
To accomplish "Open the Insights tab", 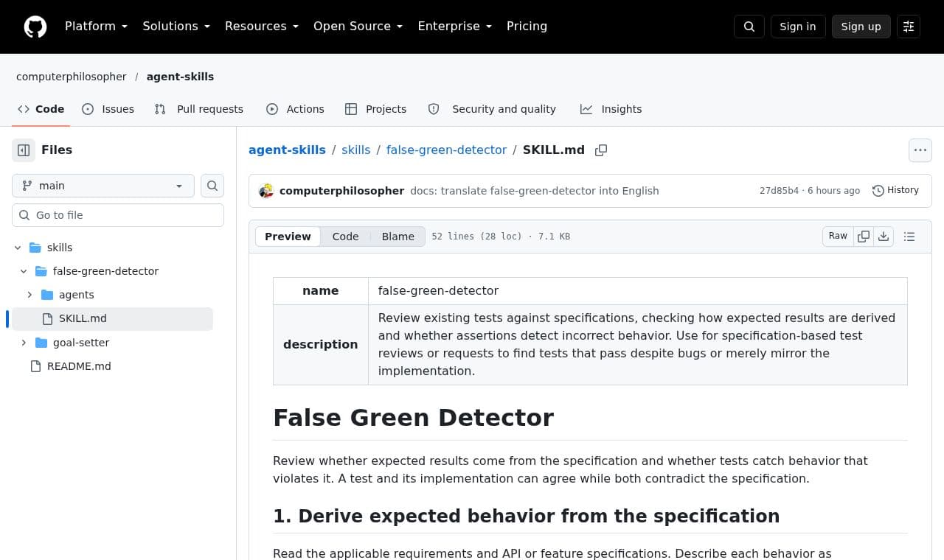I will 611,109.
